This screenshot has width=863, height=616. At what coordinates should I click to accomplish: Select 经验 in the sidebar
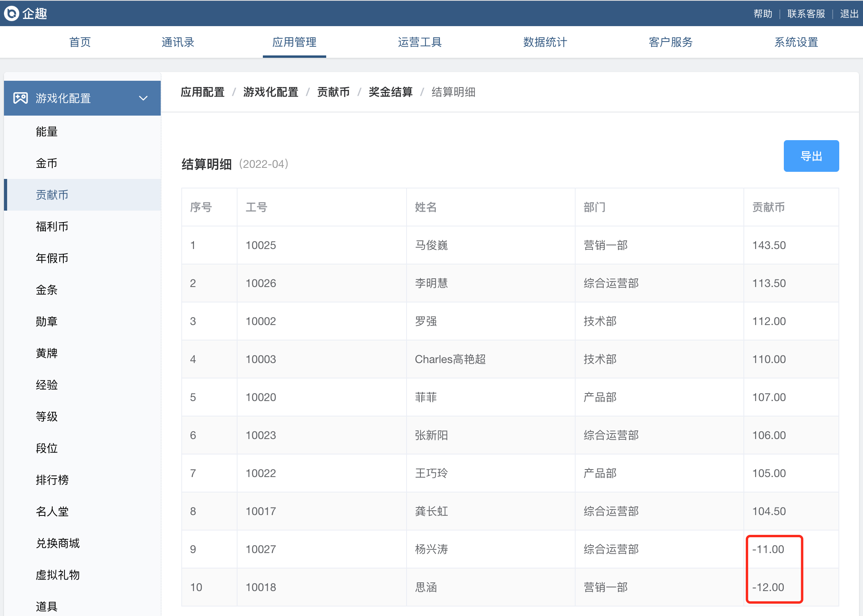(82, 385)
